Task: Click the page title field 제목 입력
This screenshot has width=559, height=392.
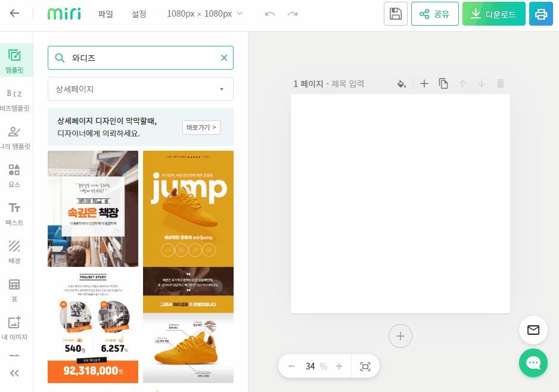Action: tap(347, 84)
